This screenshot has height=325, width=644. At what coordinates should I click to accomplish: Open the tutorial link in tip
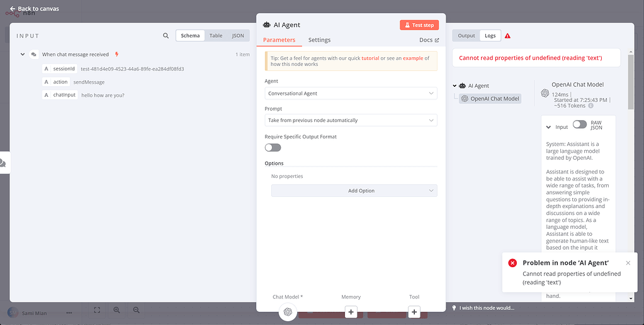click(370, 58)
